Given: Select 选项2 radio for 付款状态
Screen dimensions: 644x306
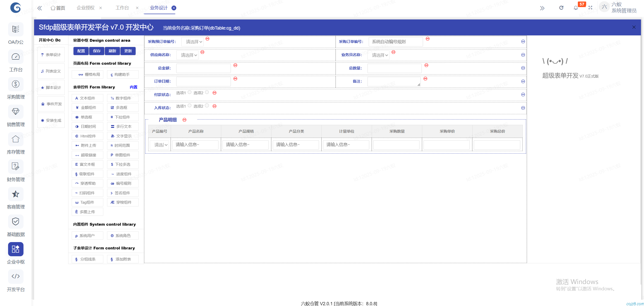Looking at the screenshot, I should [207, 92].
